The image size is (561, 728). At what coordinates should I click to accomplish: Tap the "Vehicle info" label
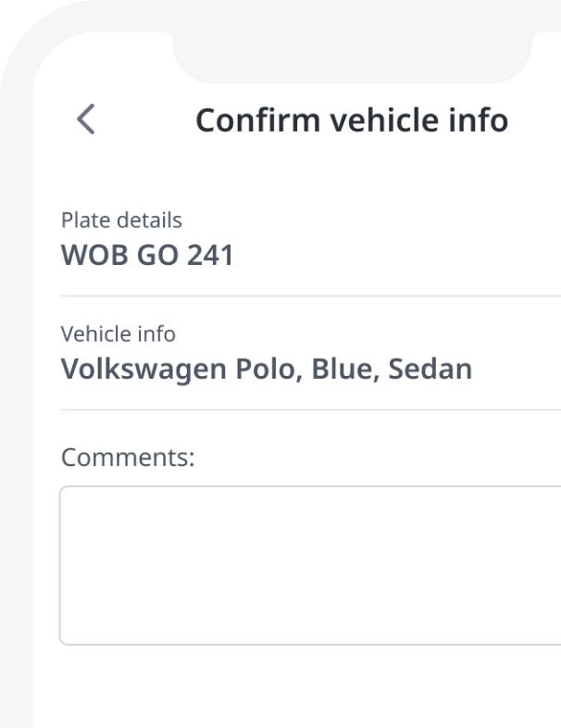click(x=118, y=333)
